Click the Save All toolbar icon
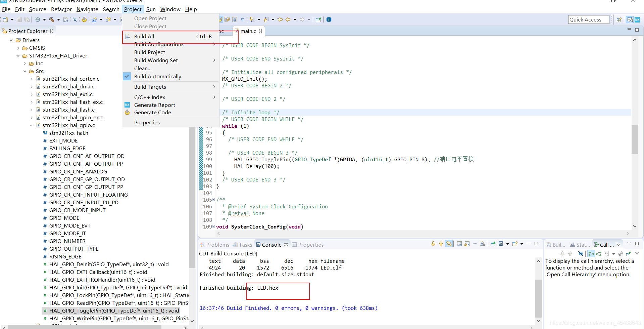 pos(27,20)
